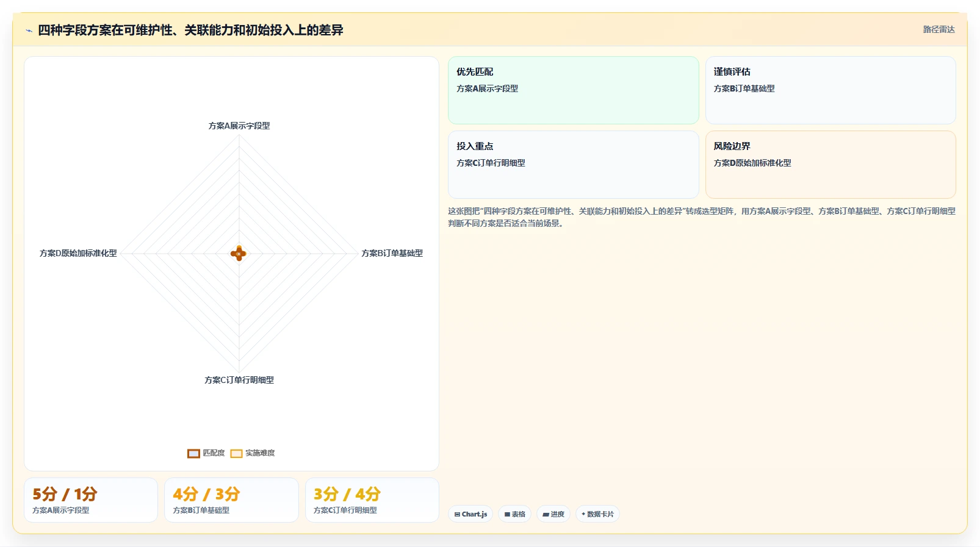The height and width of the screenshot is (547, 980).
Task: Click the chart title 四种字段方案 heading
Action: [190, 30]
